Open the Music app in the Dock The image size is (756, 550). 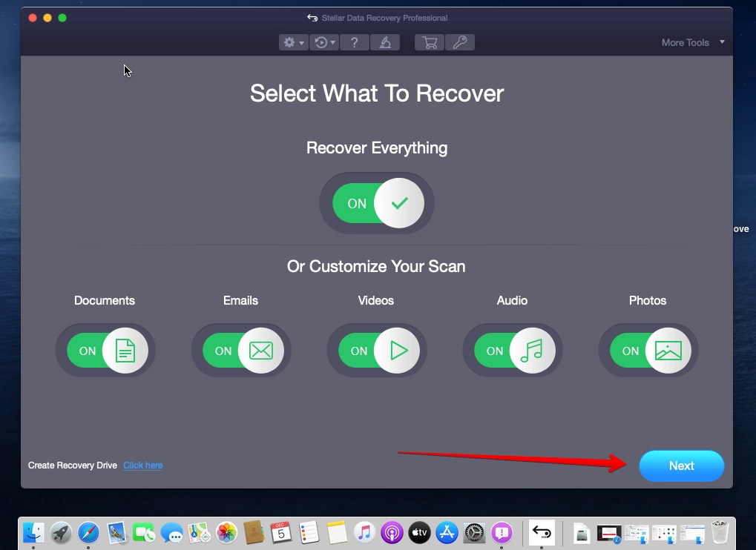click(x=364, y=533)
